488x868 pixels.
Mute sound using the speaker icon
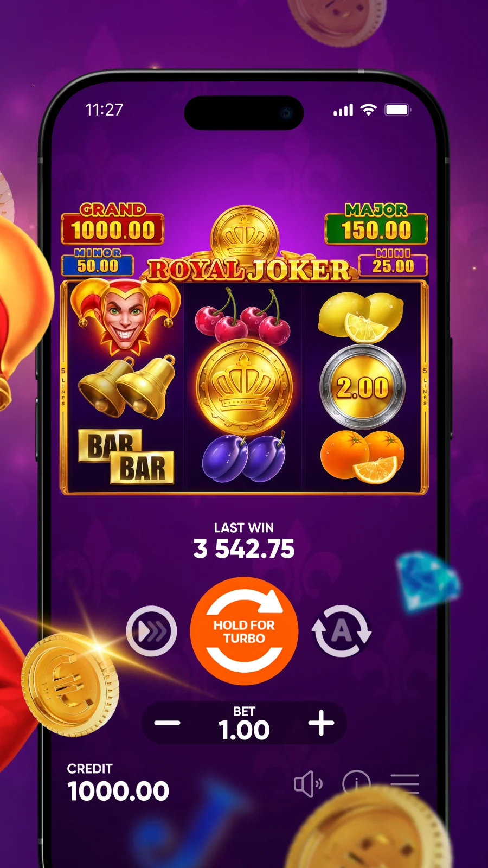point(308,784)
